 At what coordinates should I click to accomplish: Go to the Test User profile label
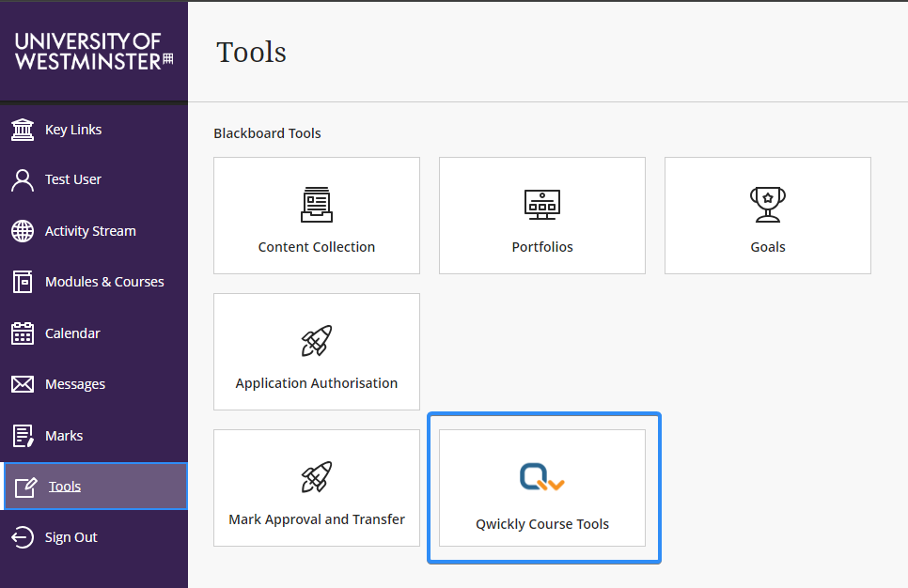pyautogui.click(x=73, y=179)
